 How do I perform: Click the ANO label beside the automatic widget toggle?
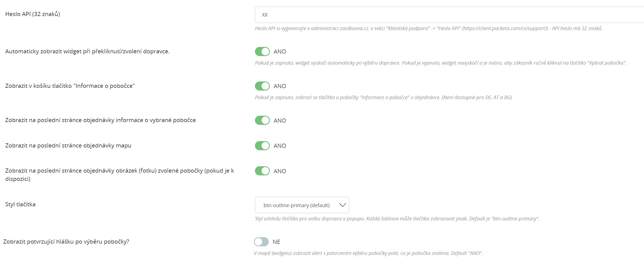[280, 52]
